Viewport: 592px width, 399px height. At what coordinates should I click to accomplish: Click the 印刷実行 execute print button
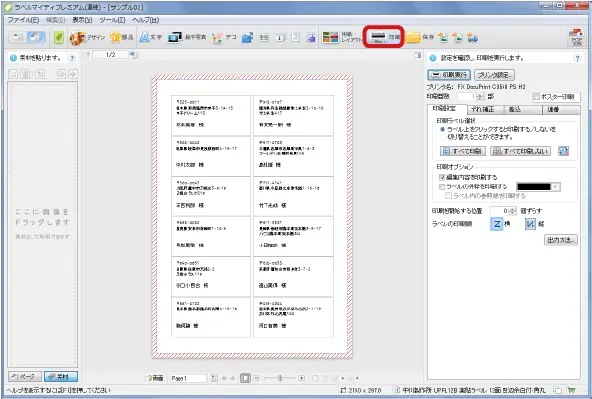point(449,75)
